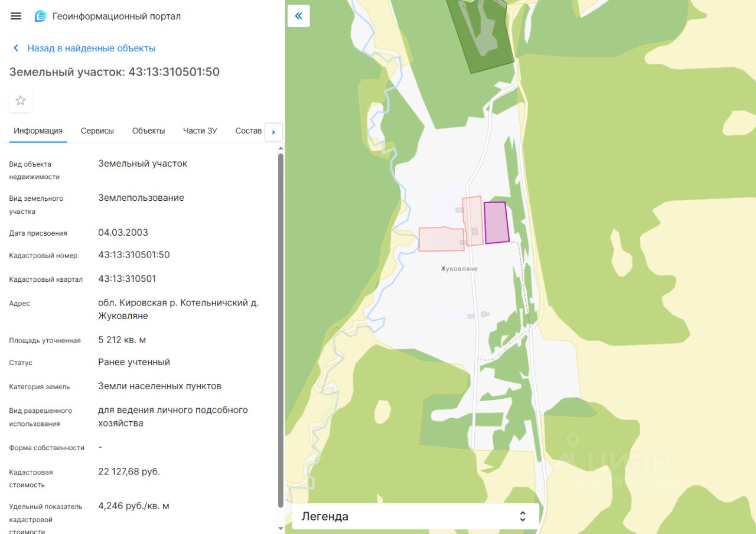
Task: Select the purple highlighted parcel on the map
Action: (x=497, y=223)
